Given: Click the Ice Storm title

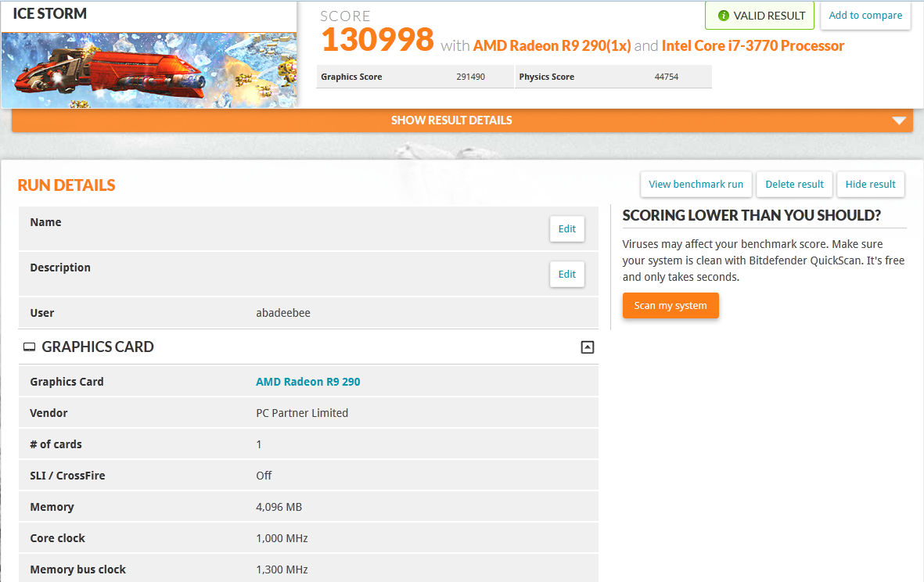Looking at the screenshot, I should coord(49,13).
